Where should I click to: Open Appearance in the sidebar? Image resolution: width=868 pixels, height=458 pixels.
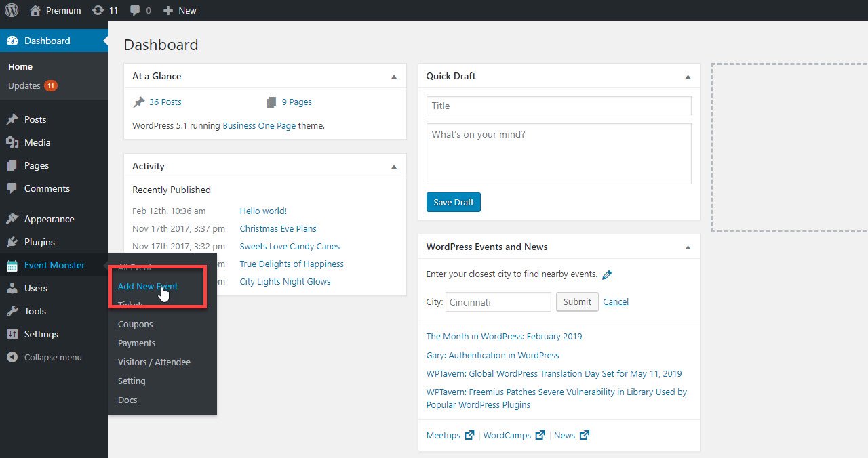(x=49, y=219)
